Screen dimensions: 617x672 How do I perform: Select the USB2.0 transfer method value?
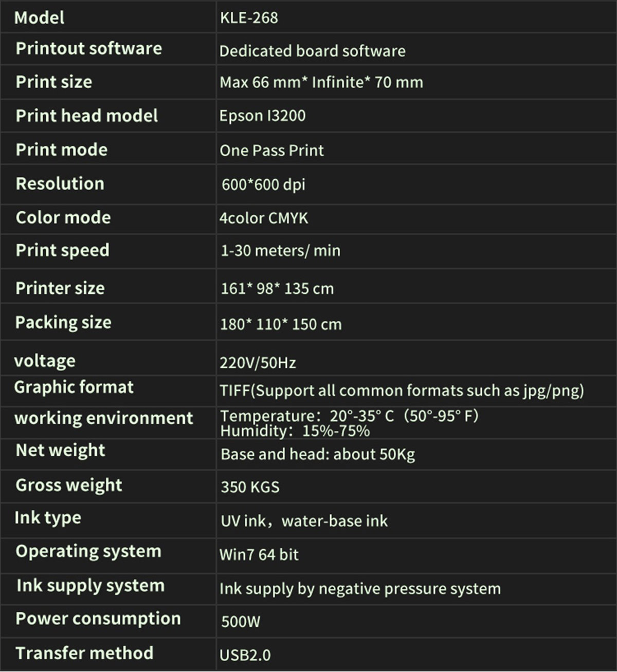[x=245, y=655]
